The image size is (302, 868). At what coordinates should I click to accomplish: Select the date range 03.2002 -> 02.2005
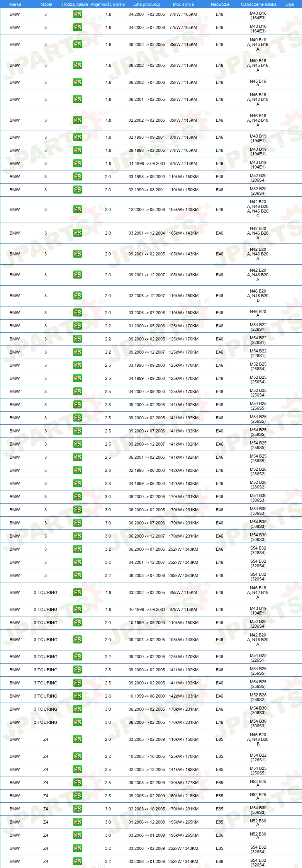pos(147,592)
